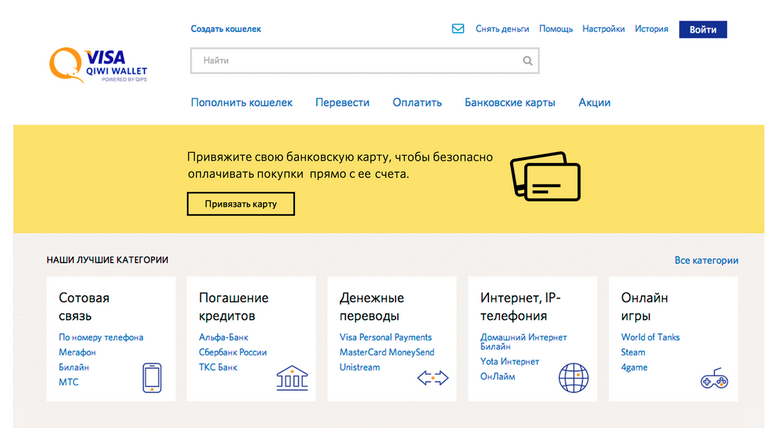Select По номеру телефона link

click(101, 337)
